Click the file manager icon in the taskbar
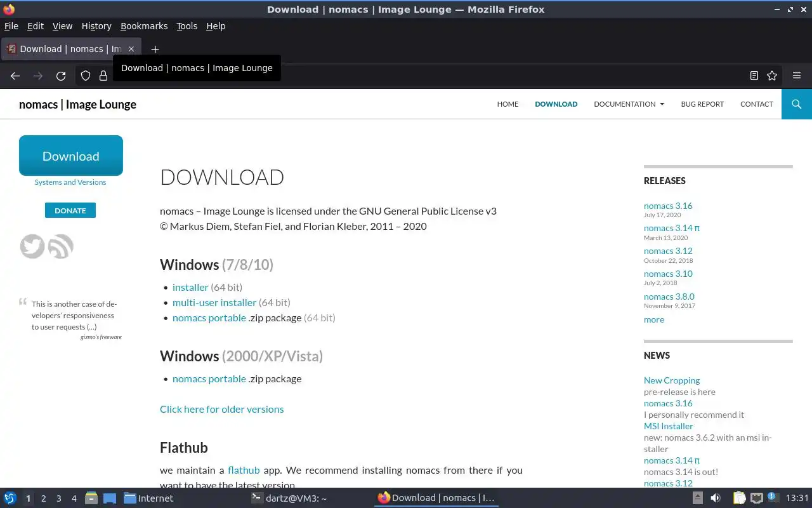 coord(91,498)
